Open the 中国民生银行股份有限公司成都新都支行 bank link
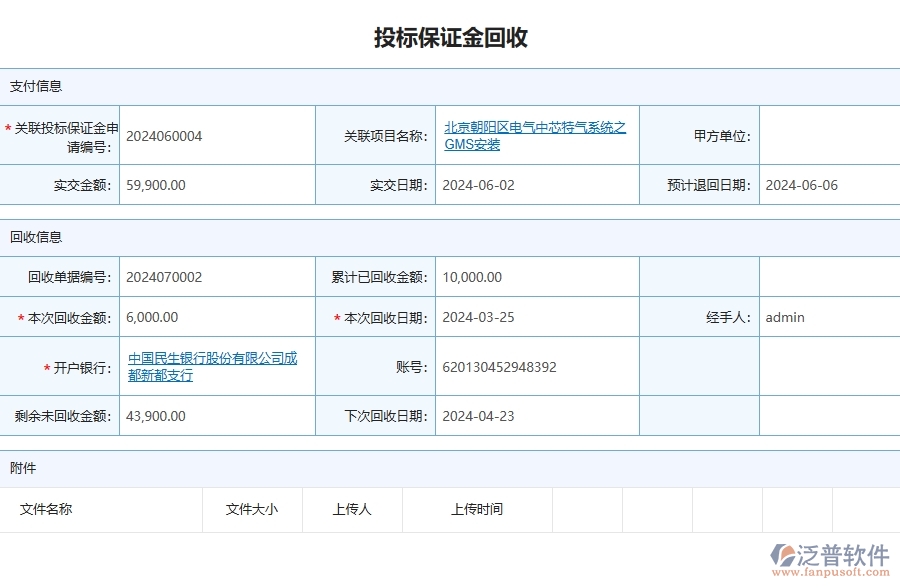This screenshot has width=900, height=588. (212, 366)
